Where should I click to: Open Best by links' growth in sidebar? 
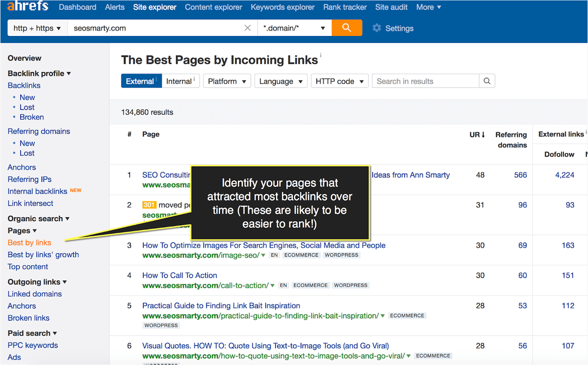coord(43,254)
